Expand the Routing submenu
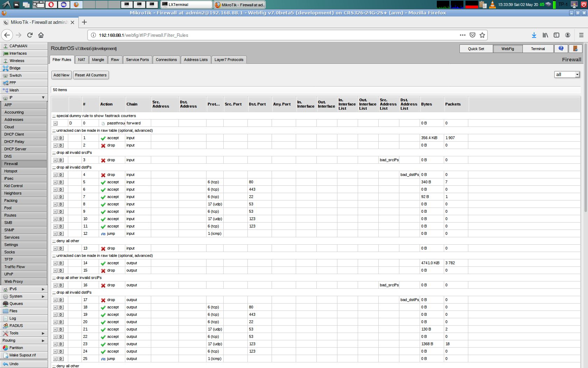 24,340
